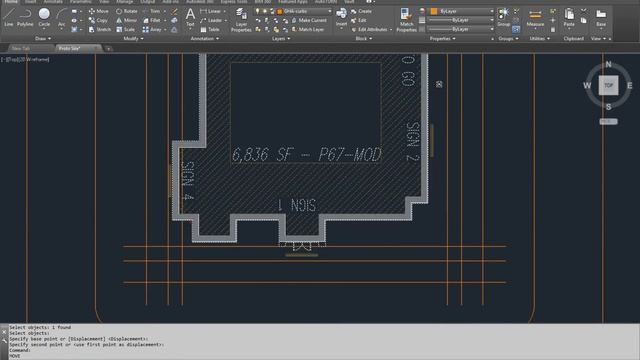The image size is (640, 360).
Task: Toggle layer freeze sun icon in layer dropdown
Action: 265,11
